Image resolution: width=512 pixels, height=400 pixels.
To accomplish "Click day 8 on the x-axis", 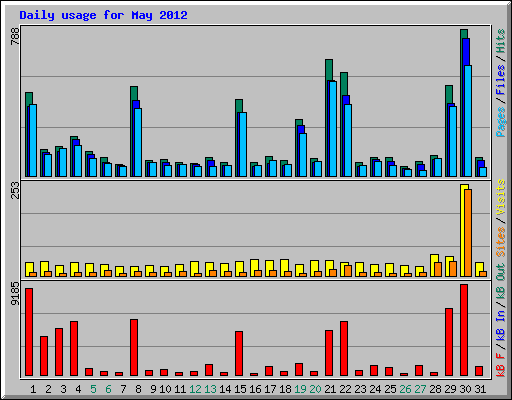I will click(138, 389).
